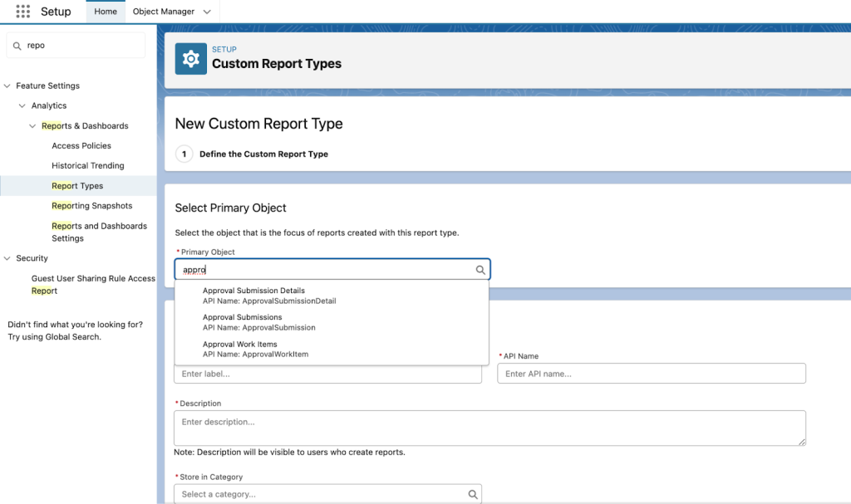851x504 pixels.
Task: Click the Description resize handle
Action: [x=802, y=442]
